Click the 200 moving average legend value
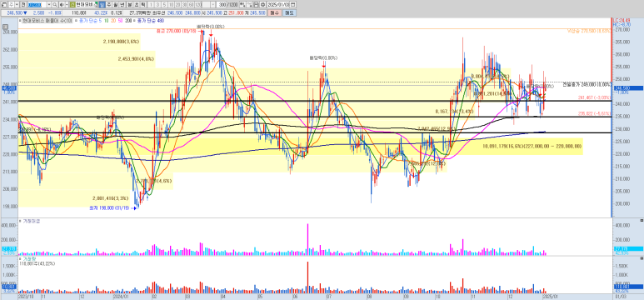 tap(128, 21)
